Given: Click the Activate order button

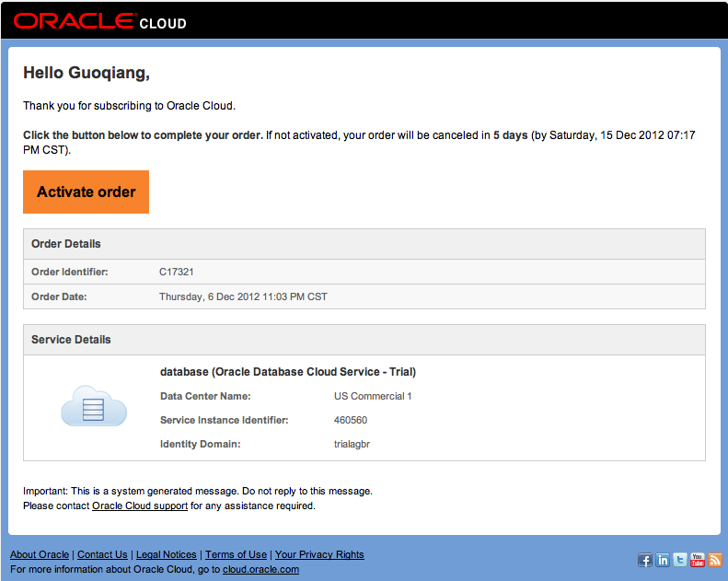Looking at the screenshot, I should [x=86, y=192].
